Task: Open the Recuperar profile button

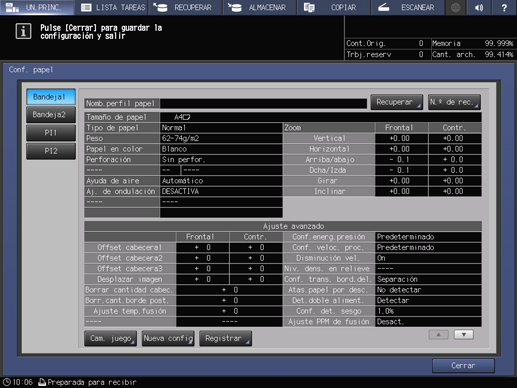Action: pyautogui.click(x=396, y=102)
